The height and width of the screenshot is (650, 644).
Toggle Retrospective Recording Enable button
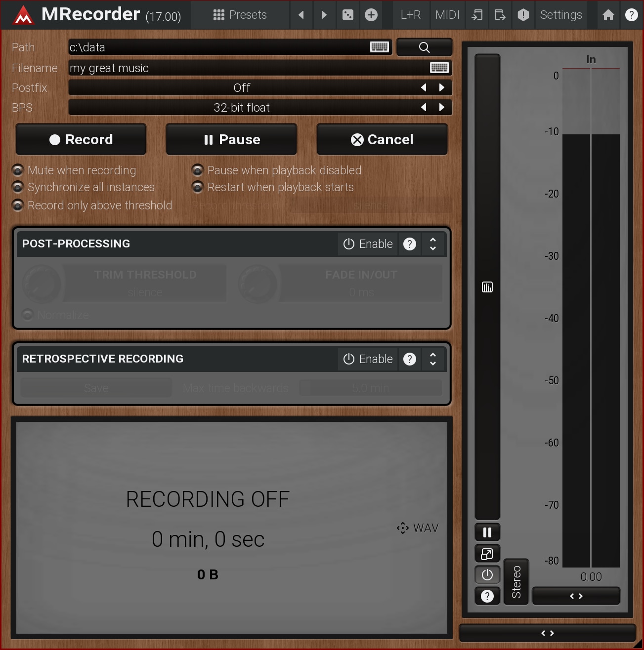(368, 359)
